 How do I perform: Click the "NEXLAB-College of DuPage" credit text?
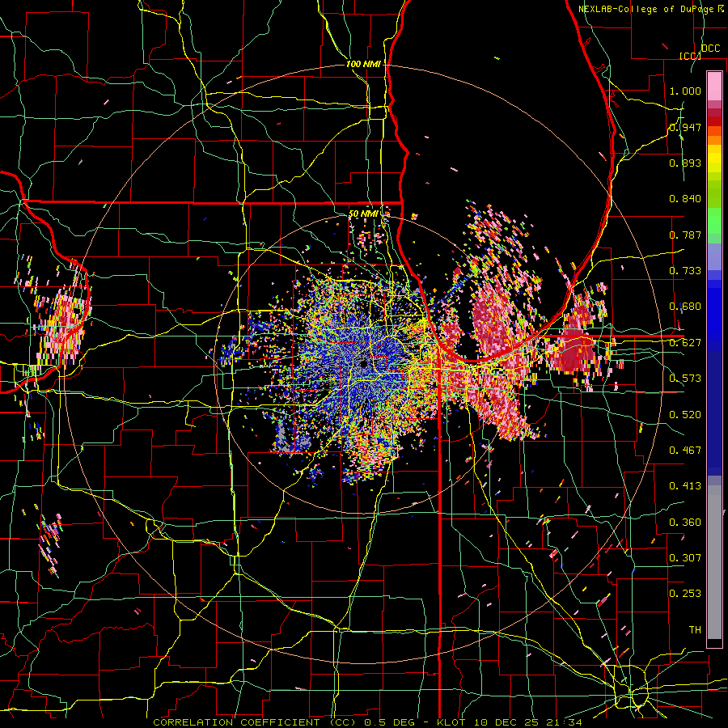point(645,9)
